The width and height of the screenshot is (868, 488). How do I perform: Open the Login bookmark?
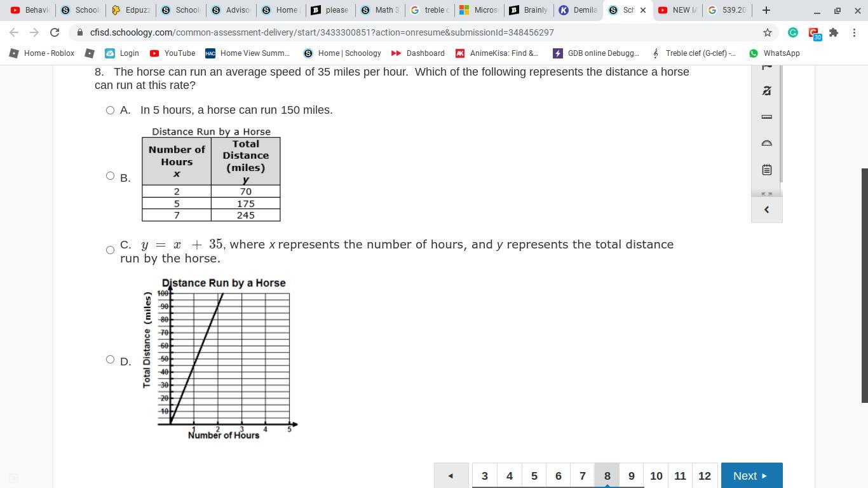[x=122, y=53]
